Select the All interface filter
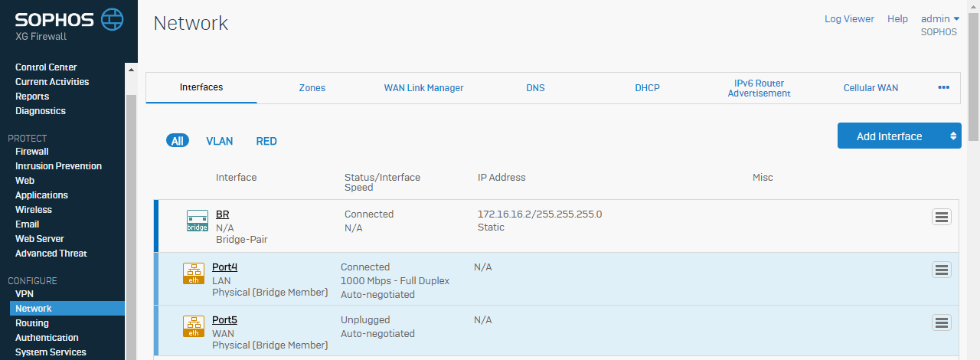The image size is (980, 360). [178, 141]
